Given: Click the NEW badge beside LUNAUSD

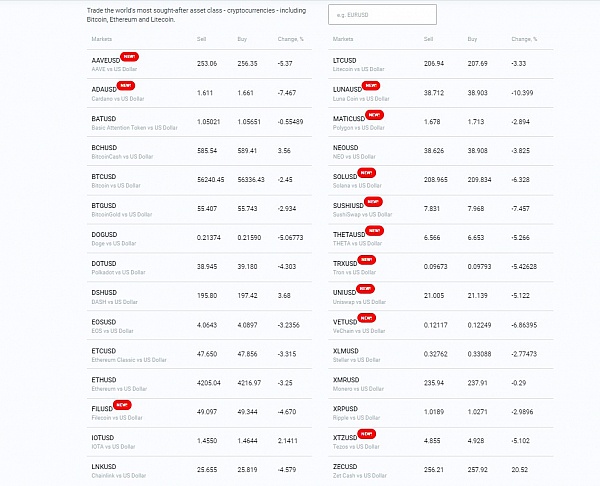Looking at the screenshot, I should (370, 86).
